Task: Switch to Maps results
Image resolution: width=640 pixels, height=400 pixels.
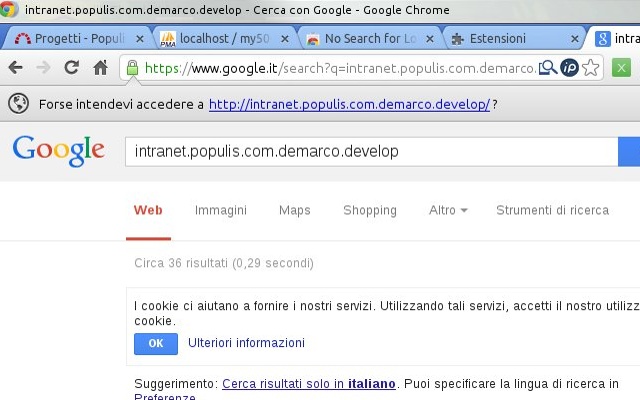Action: 295,210
